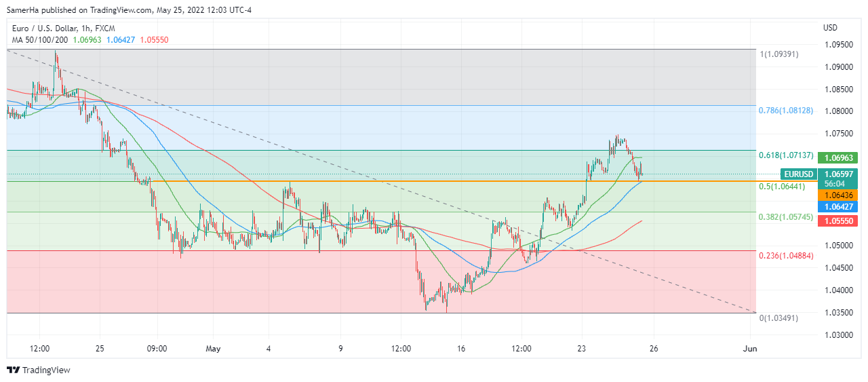Image resolution: width=868 pixels, height=382 pixels.
Task: Click the blue 1.06427 price axis tag
Action: click(839, 206)
